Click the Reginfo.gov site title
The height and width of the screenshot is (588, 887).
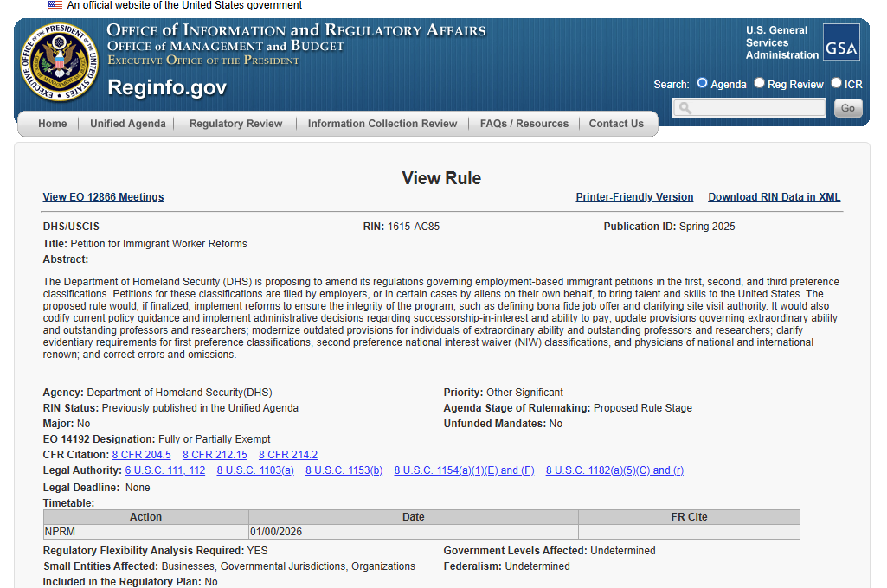pyautogui.click(x=167, y=87)
